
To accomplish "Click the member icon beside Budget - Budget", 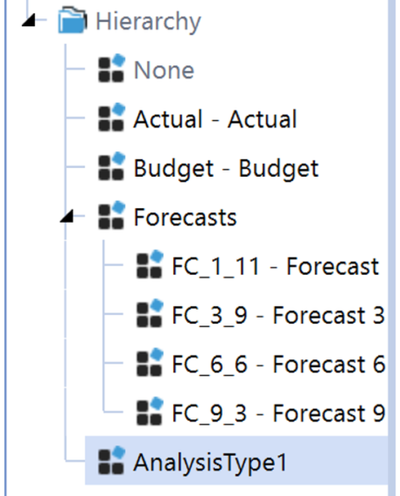I will click(x=112, y=166).
